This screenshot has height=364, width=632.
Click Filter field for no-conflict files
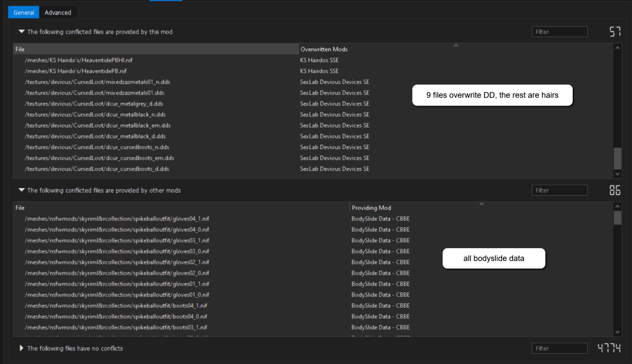coord(559,348)
